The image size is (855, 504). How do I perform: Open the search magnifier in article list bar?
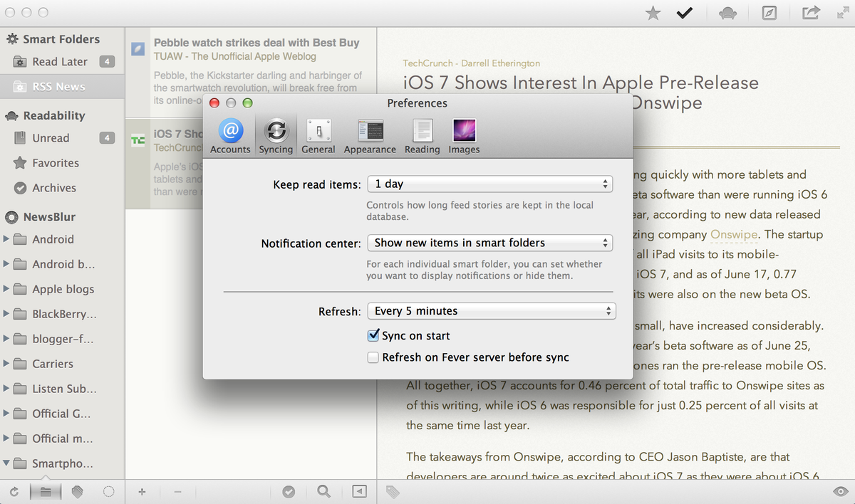[324, 491]
